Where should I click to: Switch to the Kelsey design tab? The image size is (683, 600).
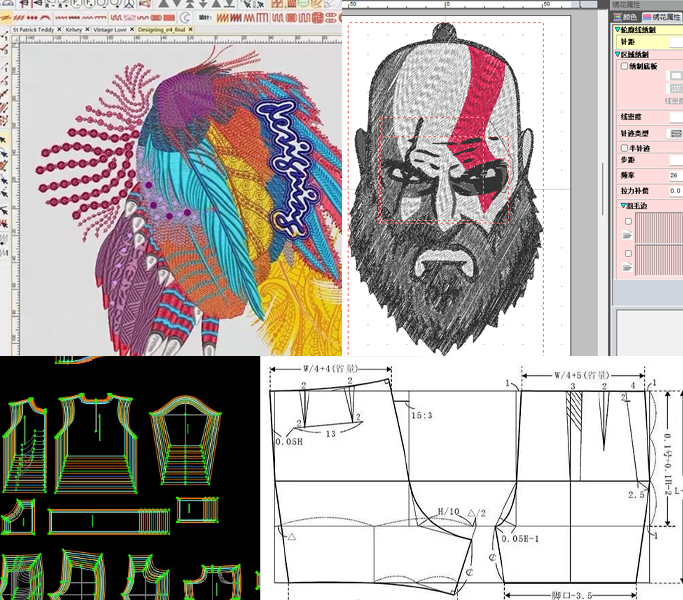click(x=74, y=30)
